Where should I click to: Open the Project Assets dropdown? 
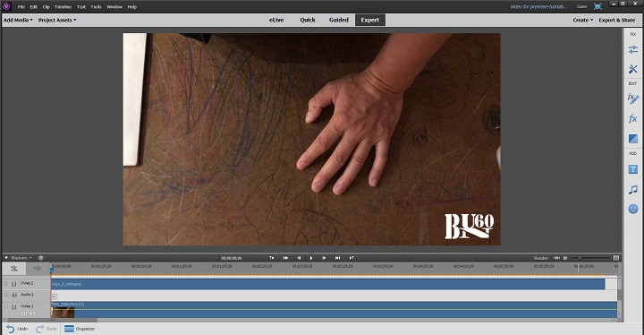57,20
